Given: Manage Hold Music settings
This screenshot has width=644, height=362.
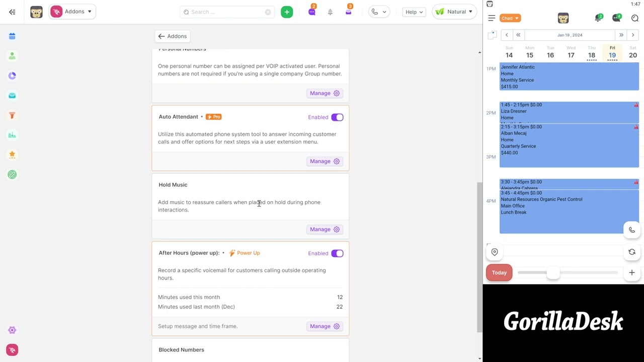Looking at the screenshot, I should (x=325, y=229).
